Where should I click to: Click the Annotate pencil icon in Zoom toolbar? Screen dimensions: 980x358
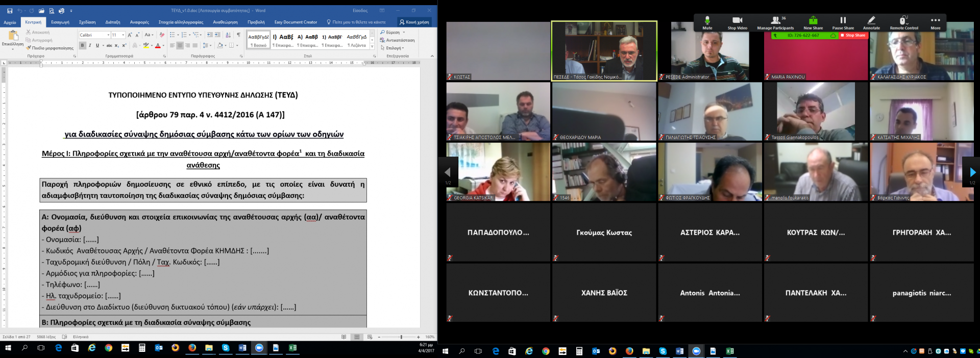pos(871,21)
